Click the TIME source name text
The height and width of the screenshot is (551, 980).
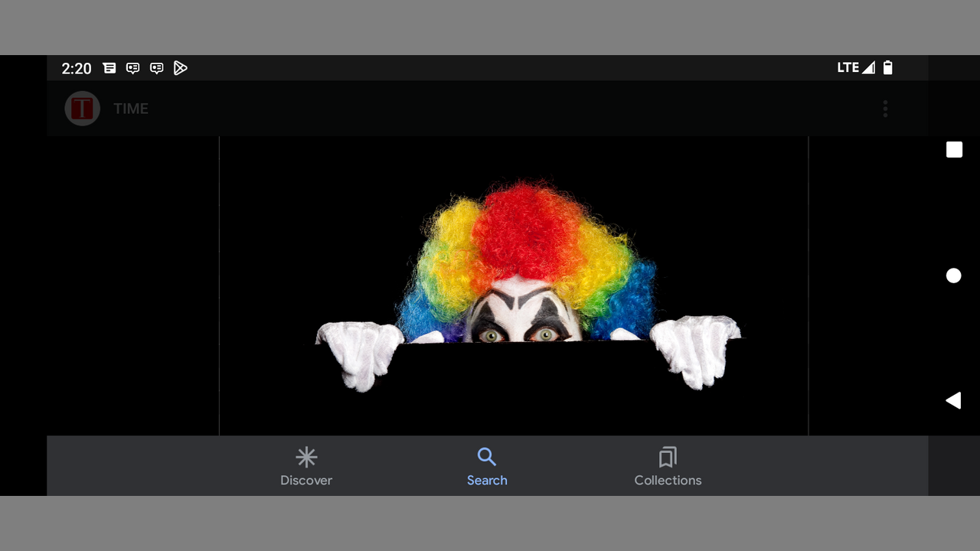131,109
